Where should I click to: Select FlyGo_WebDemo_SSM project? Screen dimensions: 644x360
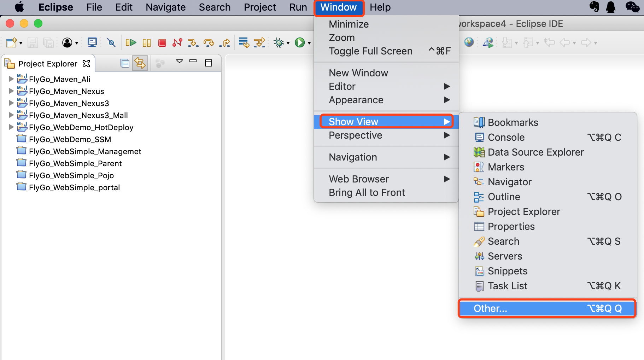pos(70,139)
